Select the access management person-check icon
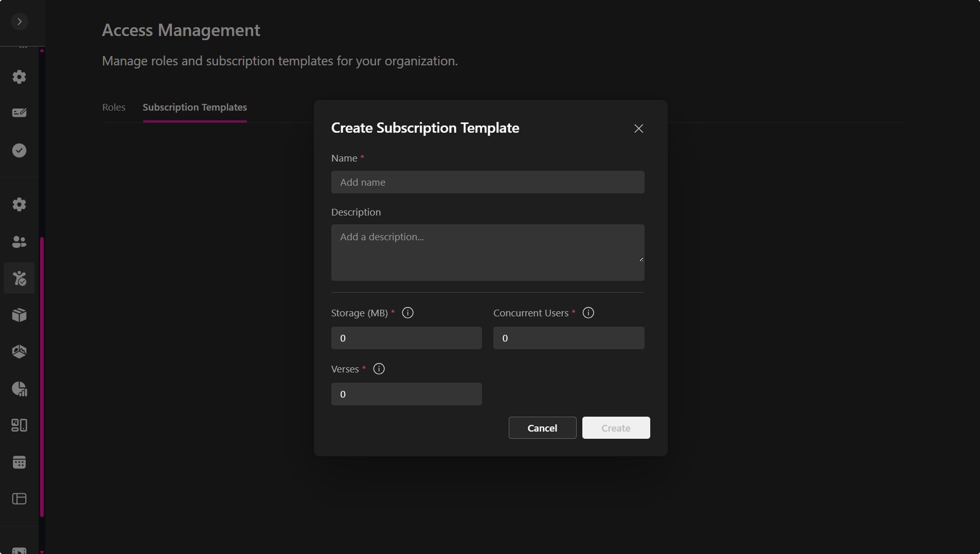 20,278
